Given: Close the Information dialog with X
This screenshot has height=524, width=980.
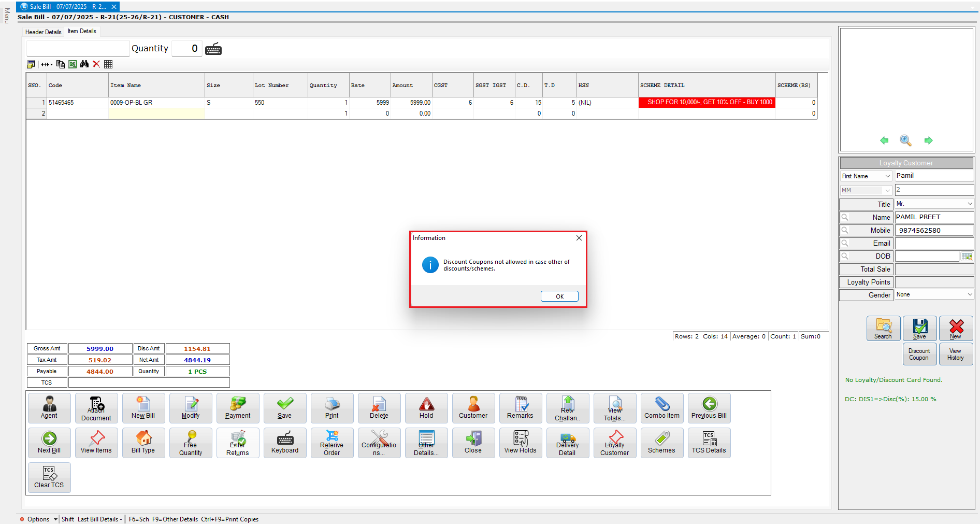Looking at the screenshot, I should click(579, 238).
